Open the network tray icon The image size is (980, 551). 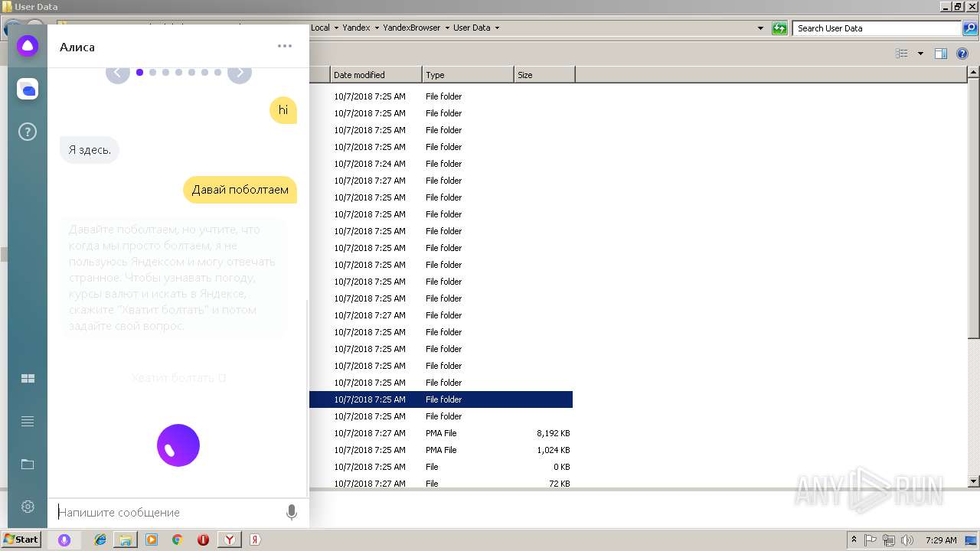889,540
